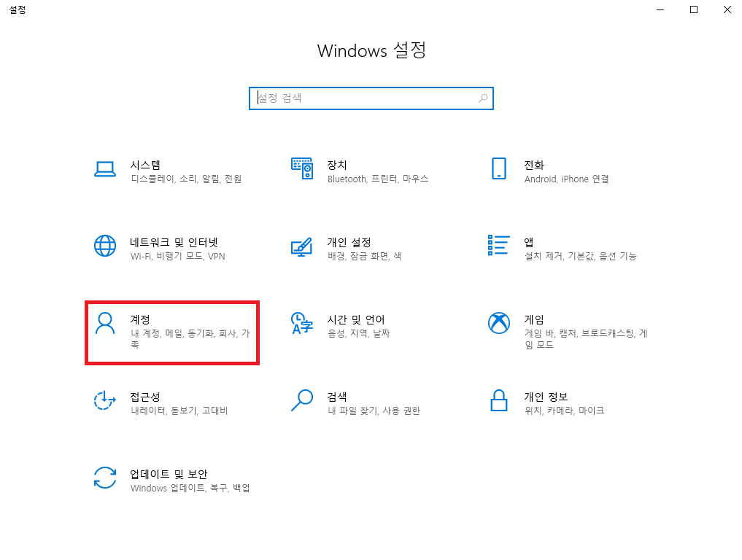Click description 'Wi-Fi, 비행기 모드, VPN'
Viewport: 742px width, 560px height.
pyautogui.click(x=178, y=256)
